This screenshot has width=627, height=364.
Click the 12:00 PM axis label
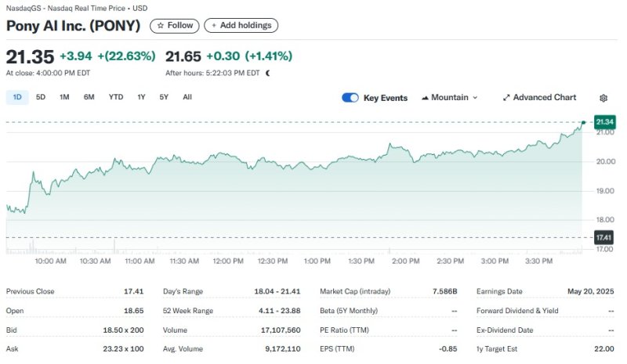(x=228, y=261)
